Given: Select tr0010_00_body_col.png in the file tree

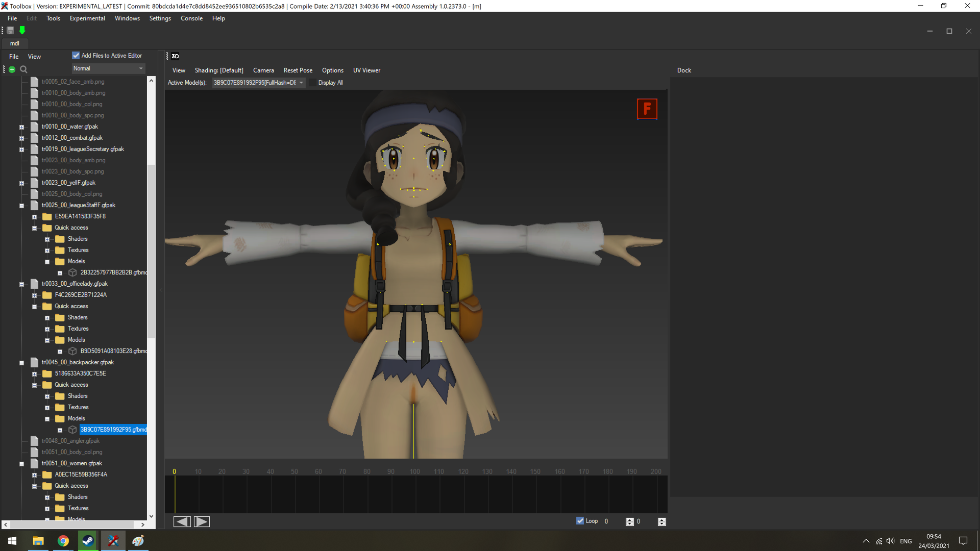Looking at the screenshot, I should 72,104.
